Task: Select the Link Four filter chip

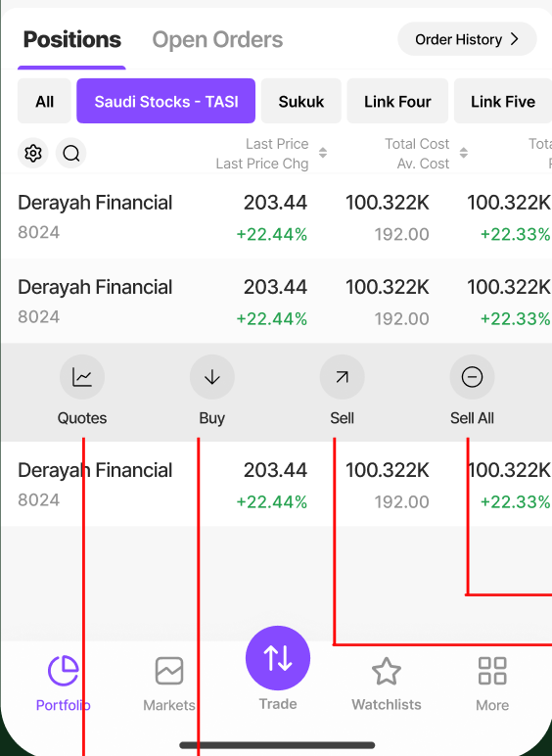Action: (397, 101)
